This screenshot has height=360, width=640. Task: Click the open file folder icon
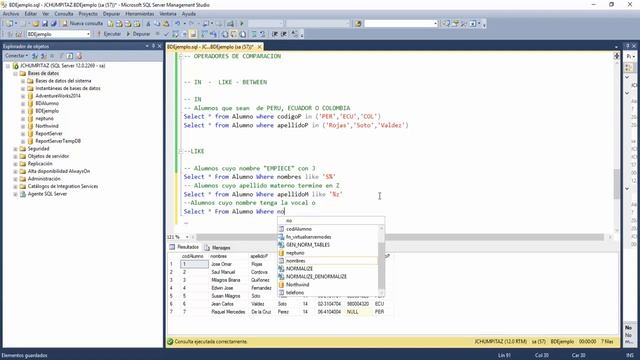tap(36, 24)
